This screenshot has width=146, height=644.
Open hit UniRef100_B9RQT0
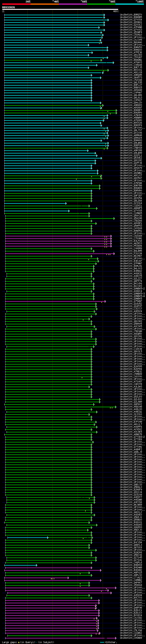click(x=131, y=15)
